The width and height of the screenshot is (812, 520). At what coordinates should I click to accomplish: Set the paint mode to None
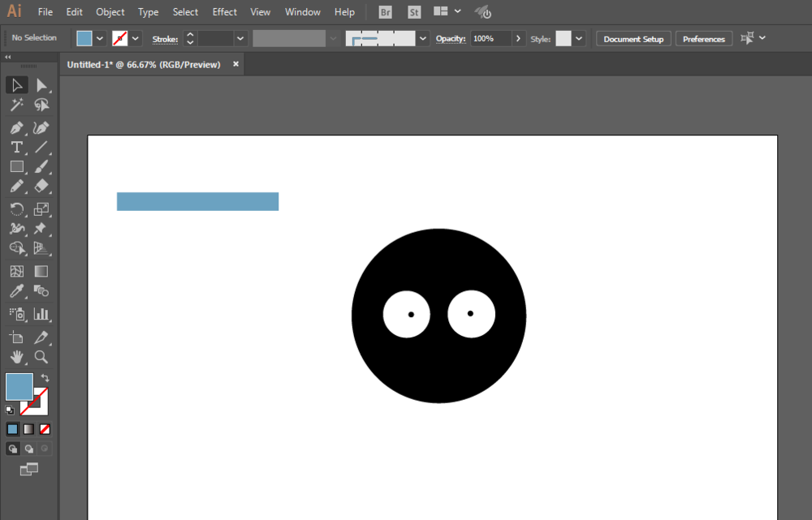click(45, 429)
